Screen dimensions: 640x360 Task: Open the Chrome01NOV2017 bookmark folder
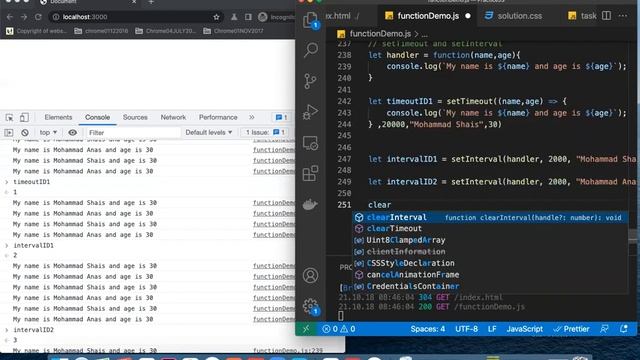tap(234, 31)
